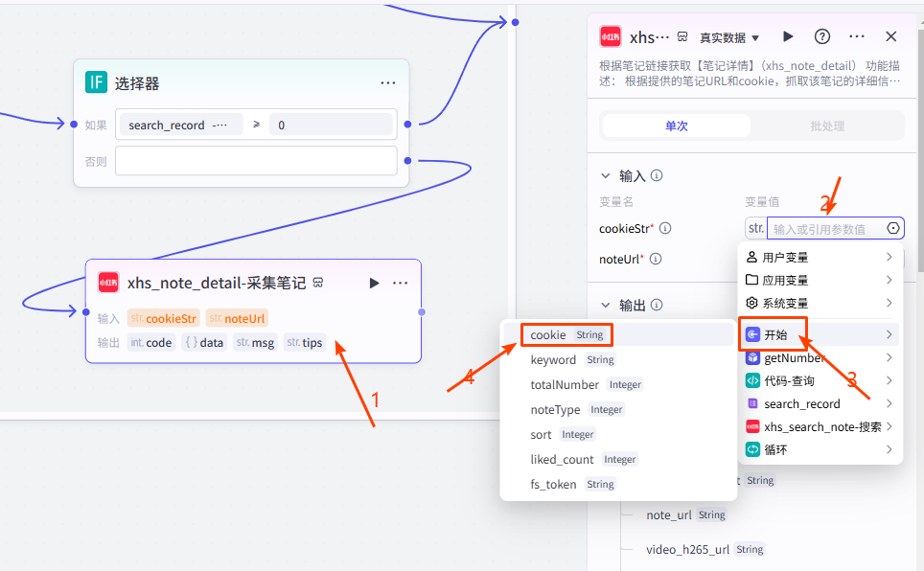Run the xhs_note_detail node from the panel header
Image resolution: width=924 pixels, height=571 pixels.
788,36
